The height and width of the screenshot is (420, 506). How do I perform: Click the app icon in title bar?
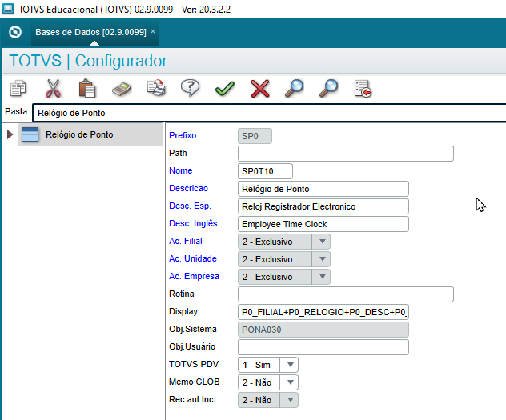[x=8, y=9]
